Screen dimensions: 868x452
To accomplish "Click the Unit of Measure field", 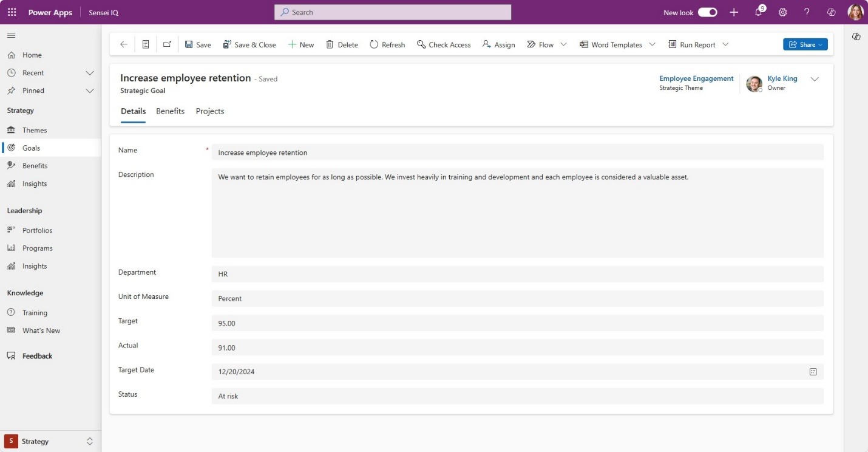I will click(517, 298).
